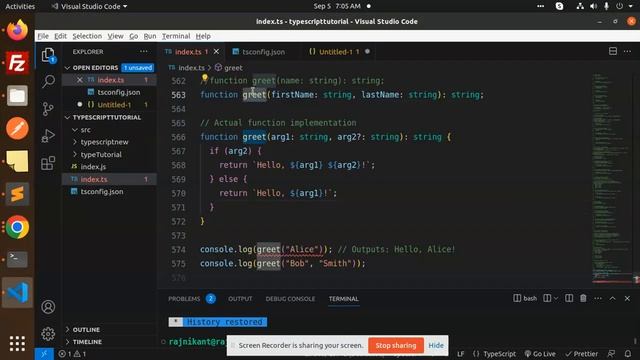The height and width of the screenshot is (360, 640).
Task: Open the Selection menu
Action: [x=87, y=36]
